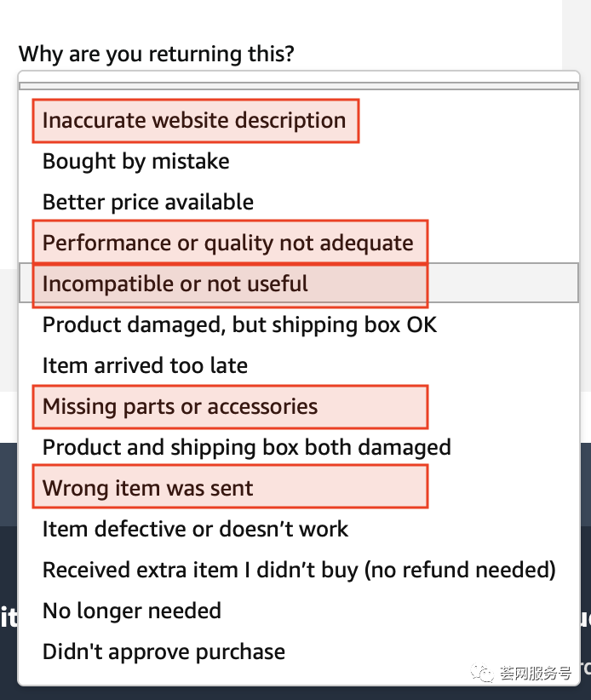Select "Item arrived too late" reason
This screenshot has width=591, height=700.
click(145, 365)
